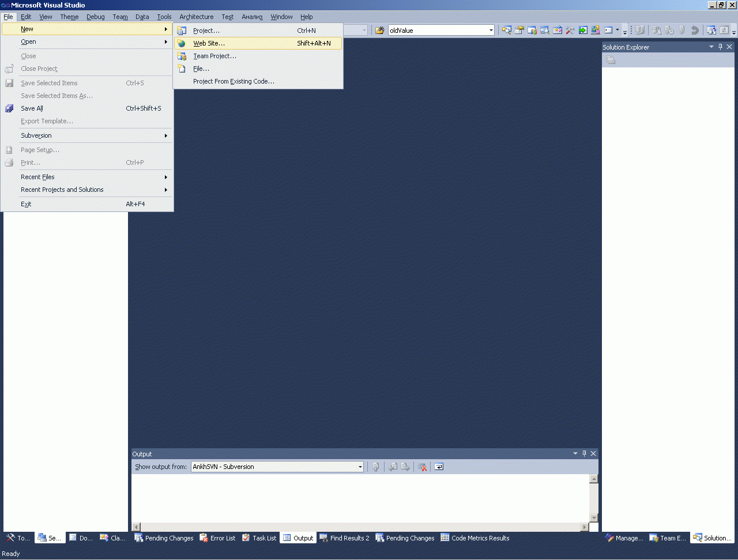Viewport: 738px width, 560px height.
Task: Open the Output window position dropdown arrow
Action: 575,453
